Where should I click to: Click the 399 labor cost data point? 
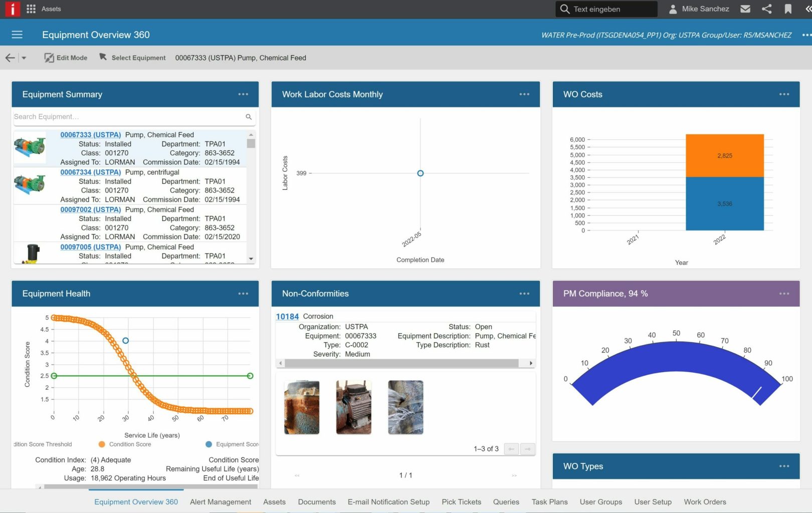coord(421,173)
